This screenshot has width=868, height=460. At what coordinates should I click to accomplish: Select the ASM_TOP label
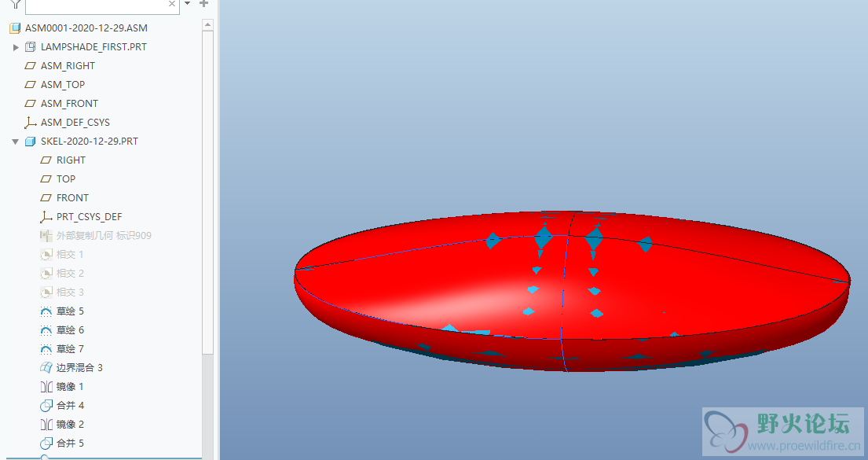point(63,85)
